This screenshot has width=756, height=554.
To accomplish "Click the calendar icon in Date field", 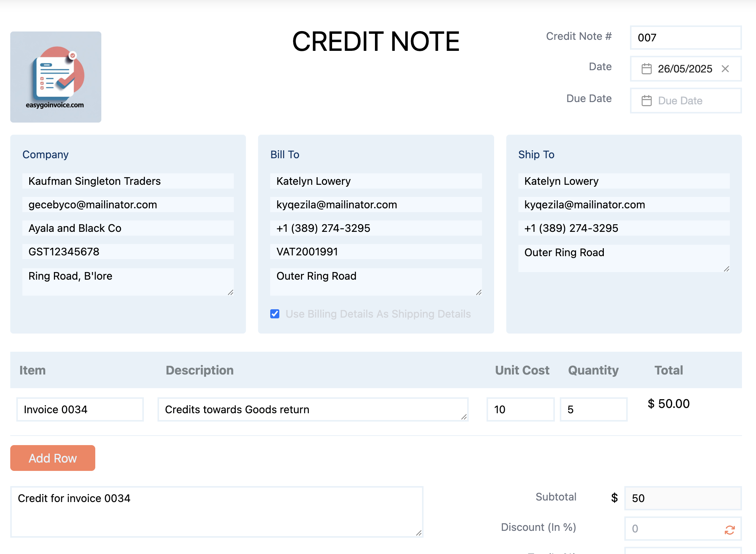I will pyautogui.click(x=646, y=69).
